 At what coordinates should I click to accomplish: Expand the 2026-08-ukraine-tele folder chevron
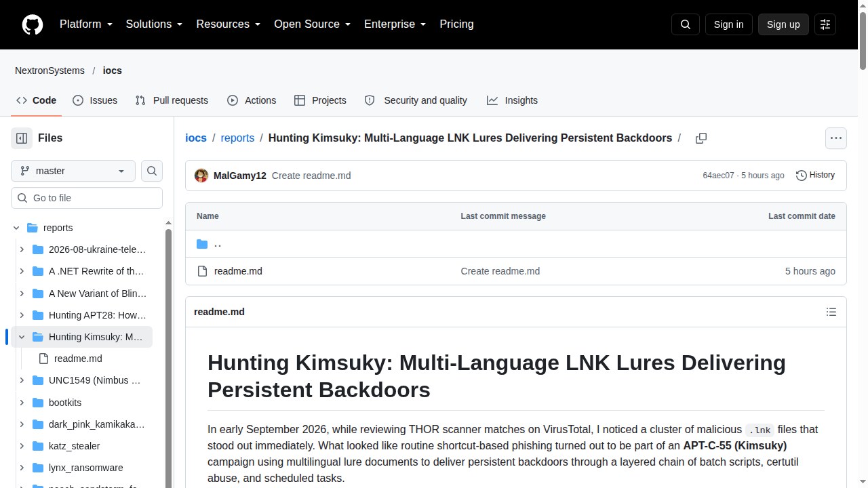pyautogui.click(x=22, y=249)
